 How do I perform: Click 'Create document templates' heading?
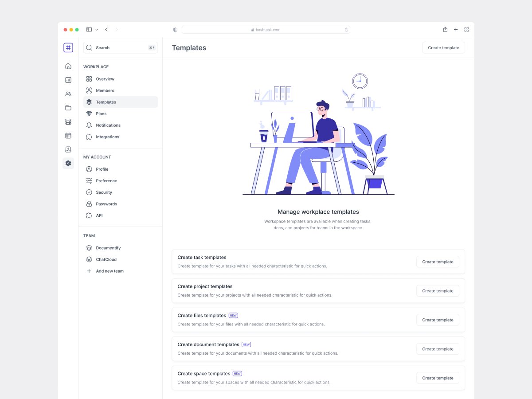(208, 344)
